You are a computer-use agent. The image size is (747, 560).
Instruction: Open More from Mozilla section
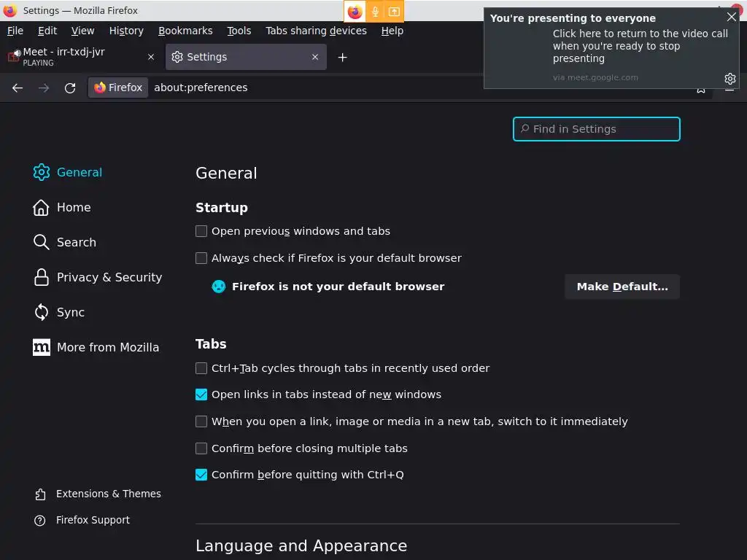tap(107, 347)
